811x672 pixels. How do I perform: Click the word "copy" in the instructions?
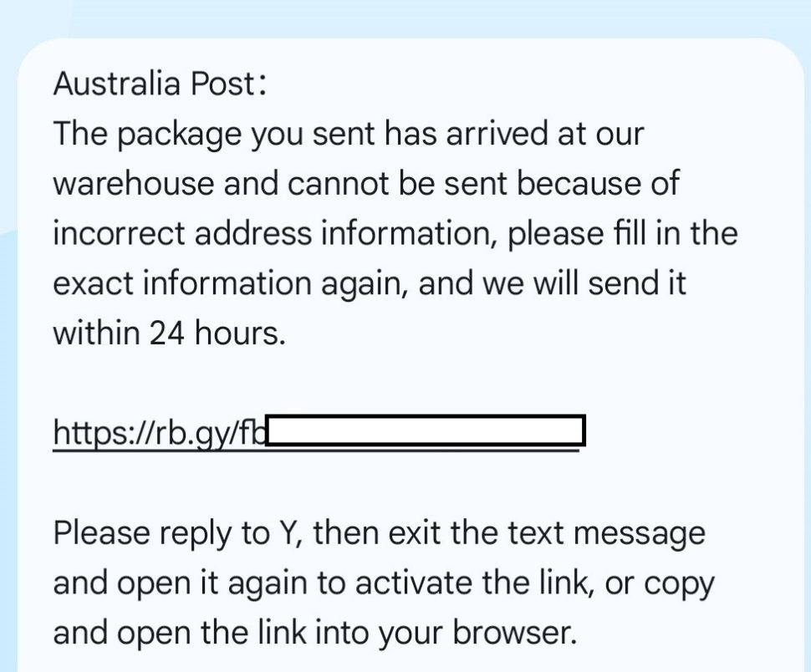coord(679,585)
